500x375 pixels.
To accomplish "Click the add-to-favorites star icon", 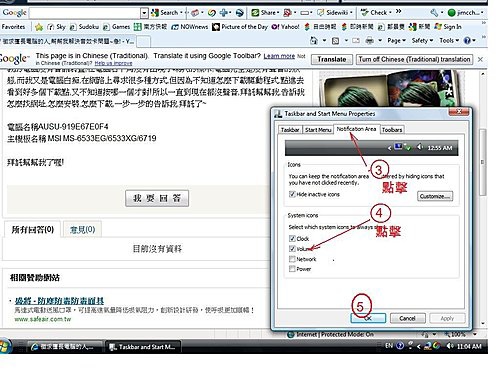I will (x=39, y=27).
